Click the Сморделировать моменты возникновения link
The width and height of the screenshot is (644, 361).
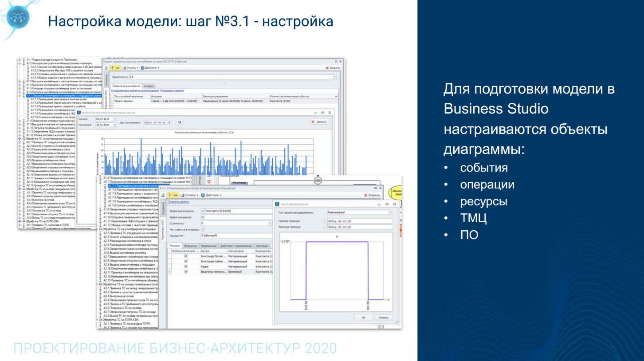coord(135,91)
